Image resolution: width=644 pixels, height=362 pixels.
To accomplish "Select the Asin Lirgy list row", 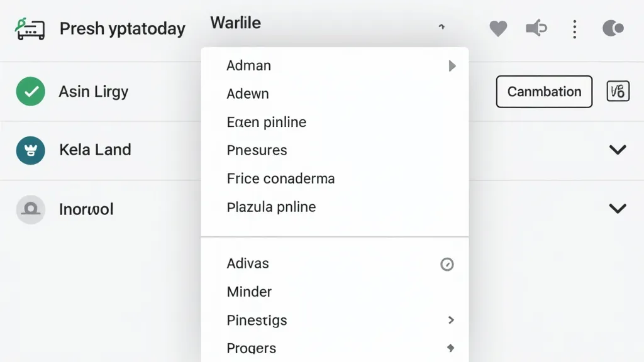I will coord(94,92).
